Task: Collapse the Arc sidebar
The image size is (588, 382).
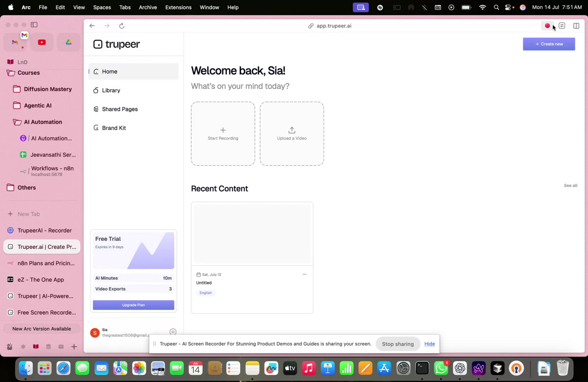Action: [34, 25]
